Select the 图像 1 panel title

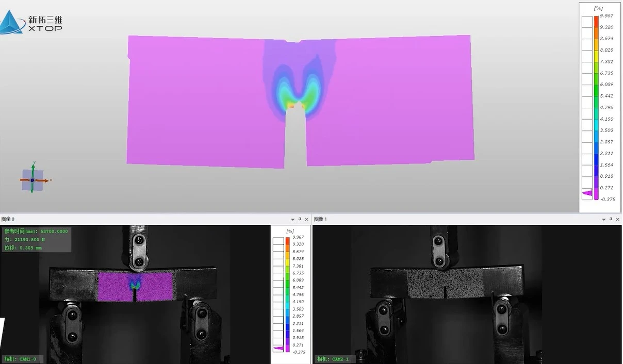(x=320, y=220)
